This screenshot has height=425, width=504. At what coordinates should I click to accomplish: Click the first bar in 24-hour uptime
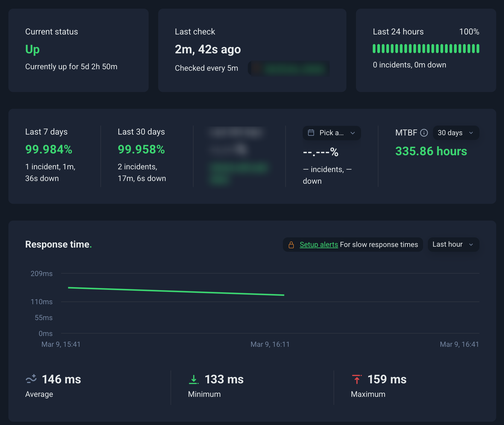click(374, 49)
